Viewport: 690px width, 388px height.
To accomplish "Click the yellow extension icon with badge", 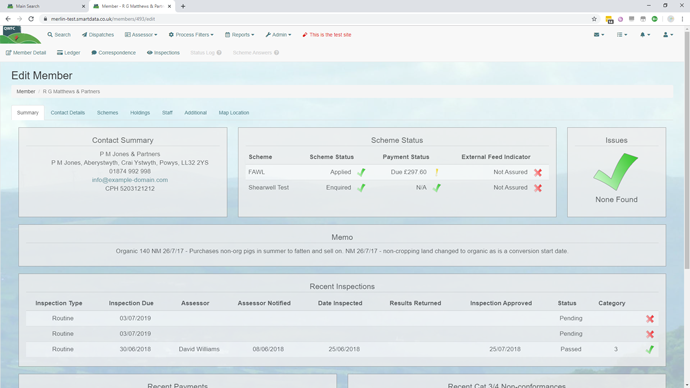I will click(x=609, y=19).
